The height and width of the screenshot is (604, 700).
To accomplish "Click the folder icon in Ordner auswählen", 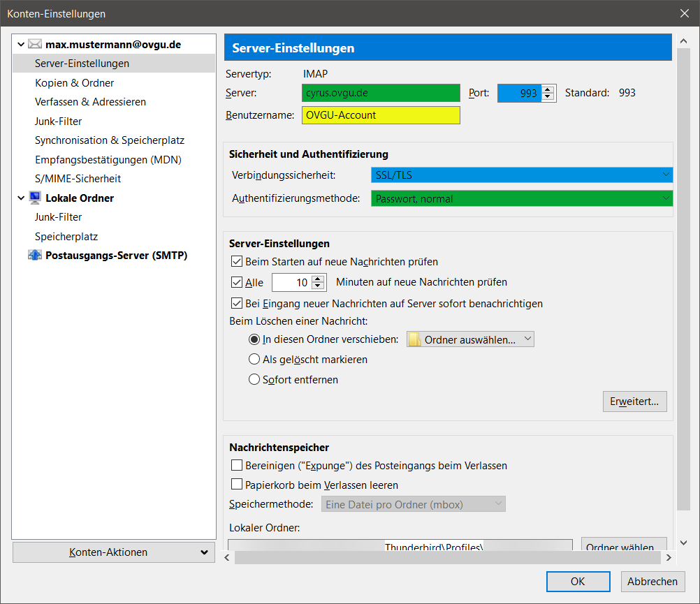I will click(x=415, y=340).
